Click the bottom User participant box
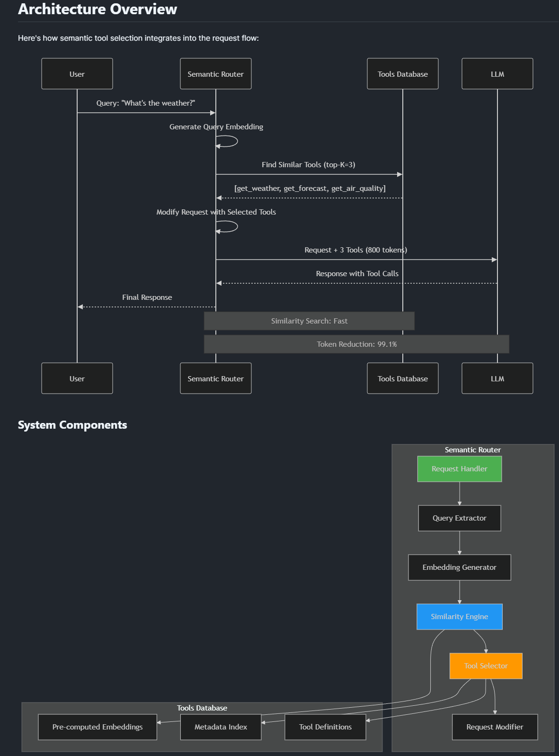This screenshot has height=756, width=559. click(x=77, y=378)
